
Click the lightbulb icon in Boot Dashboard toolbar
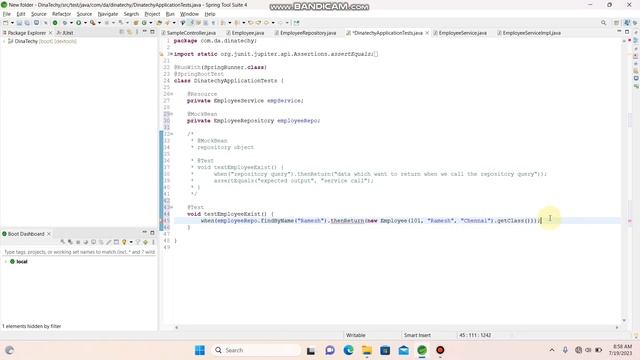click(x=124, y=242)
